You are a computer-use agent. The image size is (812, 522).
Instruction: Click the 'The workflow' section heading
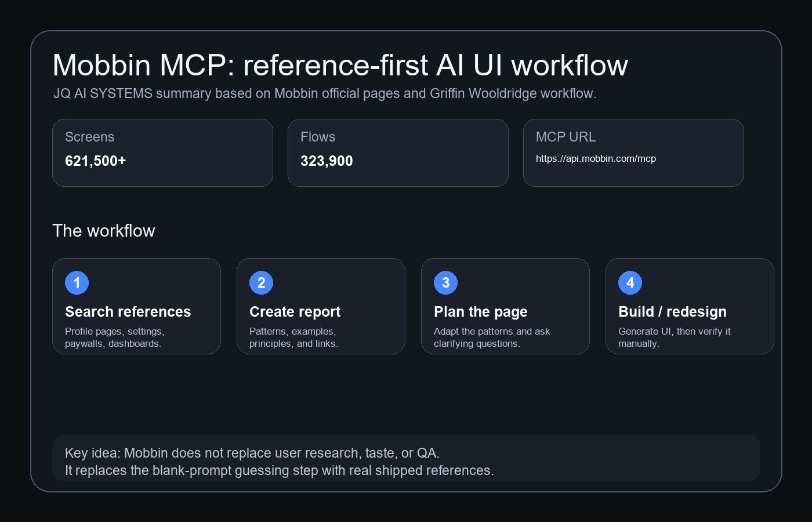104,231
